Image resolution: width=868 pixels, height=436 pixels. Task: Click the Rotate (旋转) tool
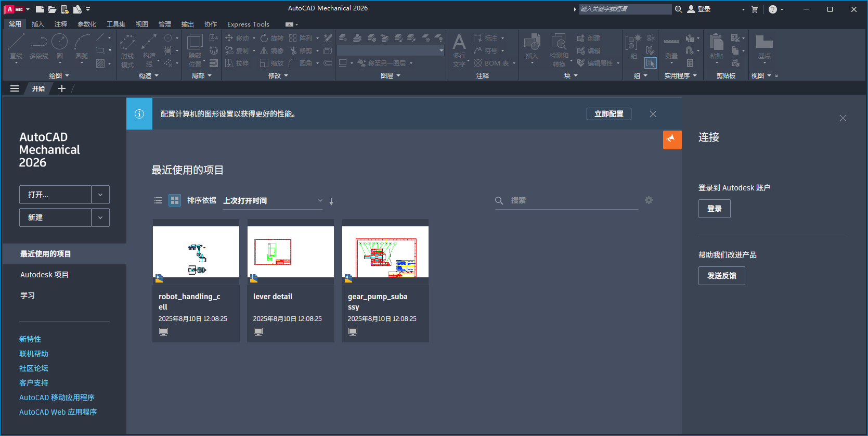pos(272,38)
